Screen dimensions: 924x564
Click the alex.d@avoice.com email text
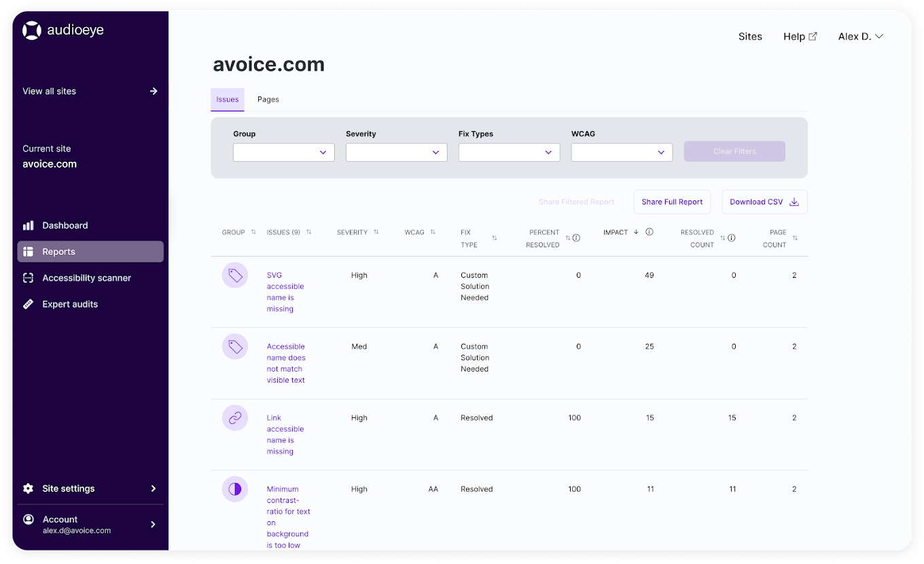click(x=77, y=531)
